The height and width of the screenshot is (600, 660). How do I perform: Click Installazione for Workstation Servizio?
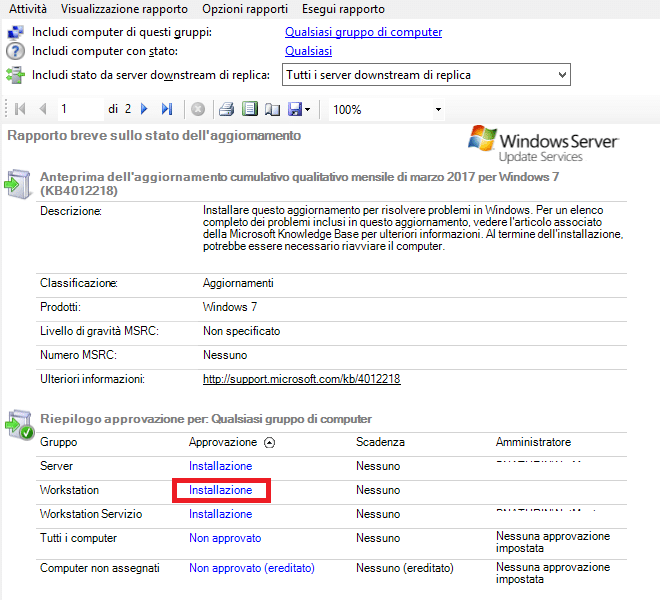point(221,514)
